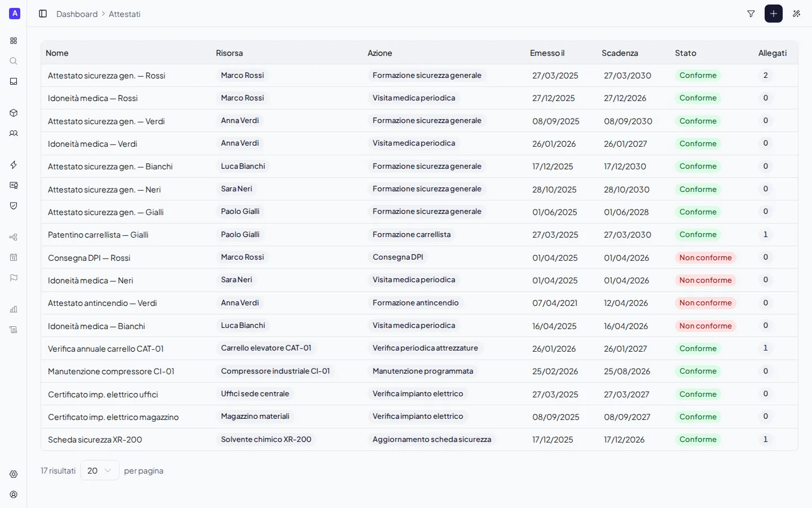Viewport: 812px width, 508px height.
Task: Click the magic wand icon top right
Action: pyautogui.click(x=796, y=14)
